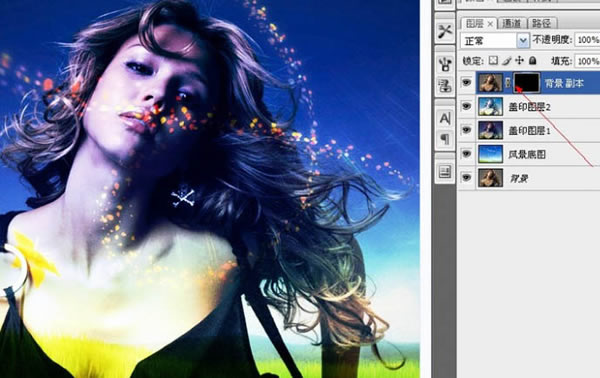Image resolution: width=600 pixels, height=378 pixels.
Task: Open the Character panel icon
Action: point(445,118)
